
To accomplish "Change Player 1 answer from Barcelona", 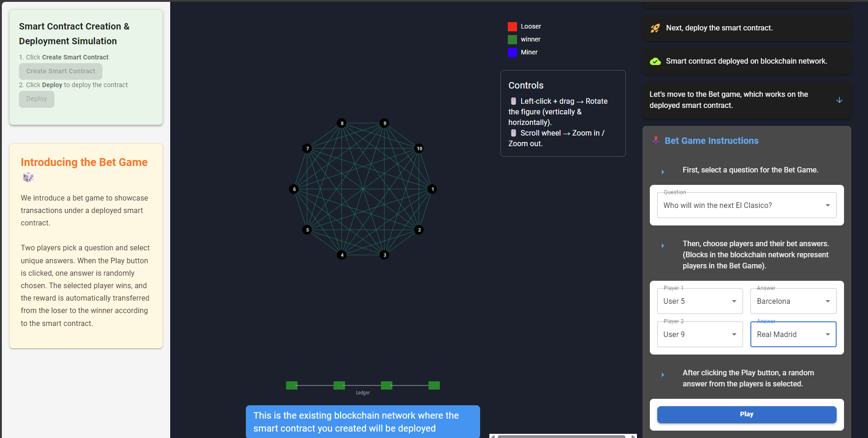I will click(793, 301).
